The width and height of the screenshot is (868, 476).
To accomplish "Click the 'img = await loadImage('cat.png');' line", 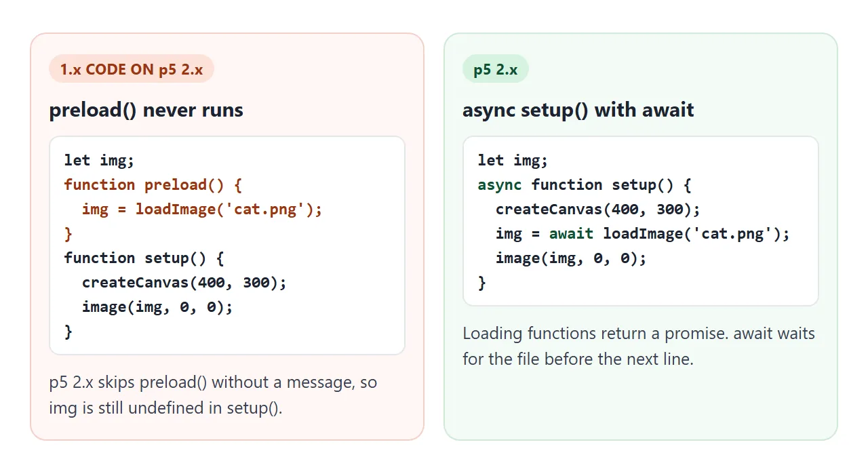I will coord(643,233).
